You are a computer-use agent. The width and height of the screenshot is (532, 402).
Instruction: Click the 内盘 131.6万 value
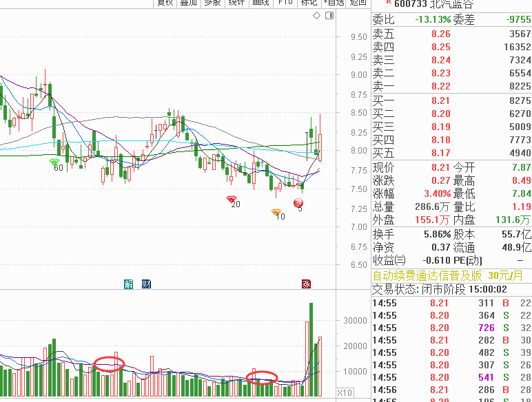513,220
